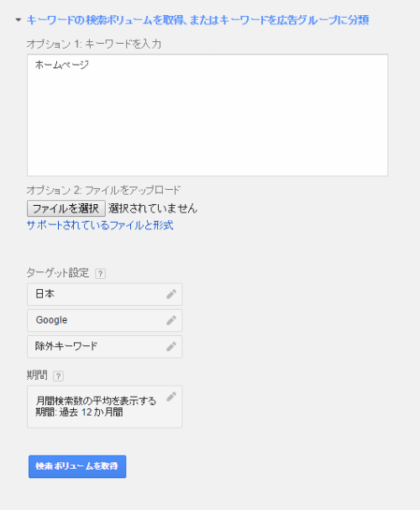
Task: Open the ターゲット設定 help question mark
Action: point(101,274)
